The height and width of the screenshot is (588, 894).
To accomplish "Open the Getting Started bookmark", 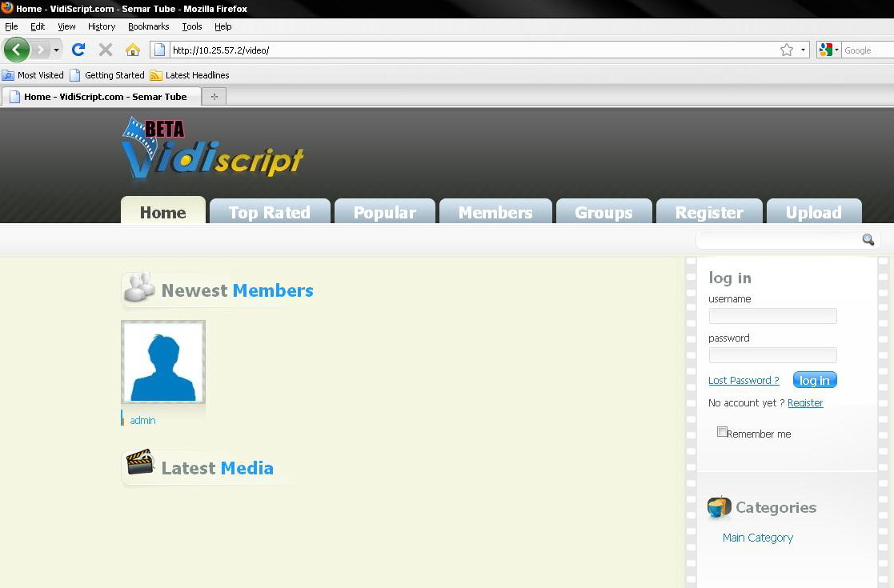I will (x=107, y=75).
